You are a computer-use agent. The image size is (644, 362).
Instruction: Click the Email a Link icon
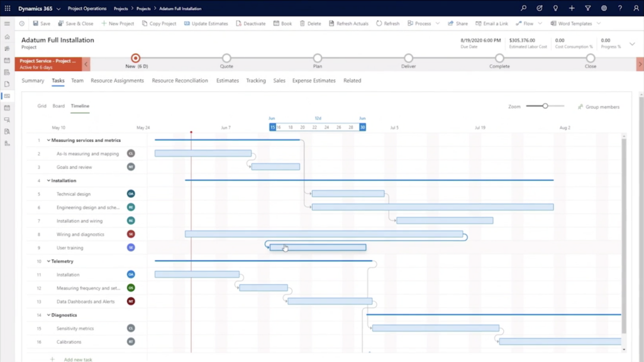coord(492,23)
